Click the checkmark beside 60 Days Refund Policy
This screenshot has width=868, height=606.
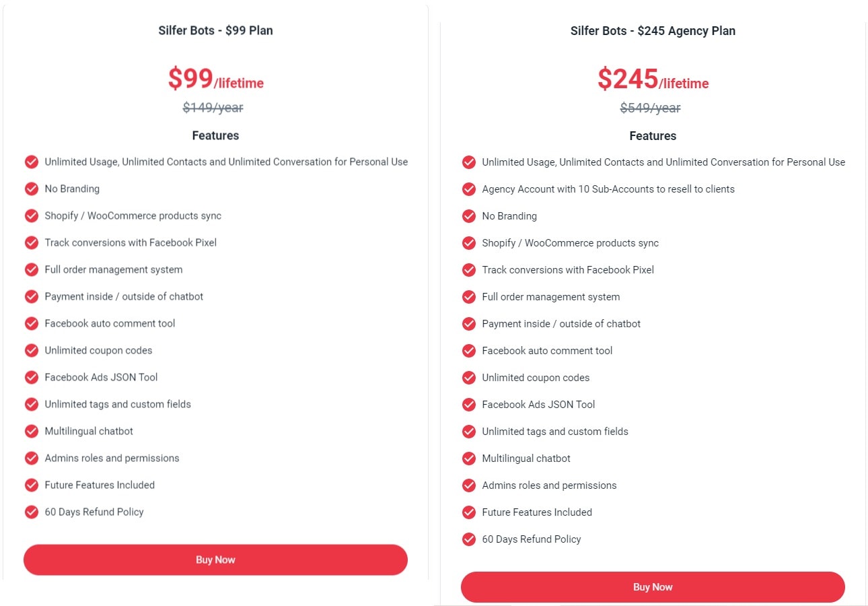pyautogui.click(x=32, y=512)
